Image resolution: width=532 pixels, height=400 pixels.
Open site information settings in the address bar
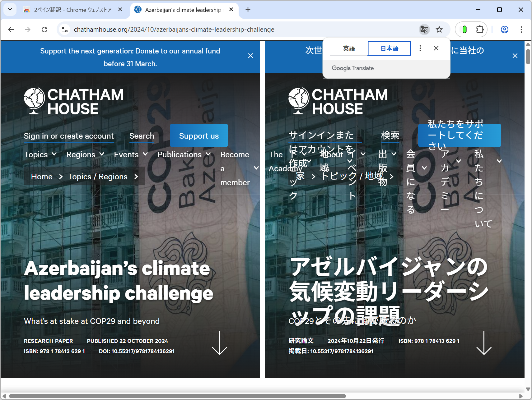click(65, 29)
